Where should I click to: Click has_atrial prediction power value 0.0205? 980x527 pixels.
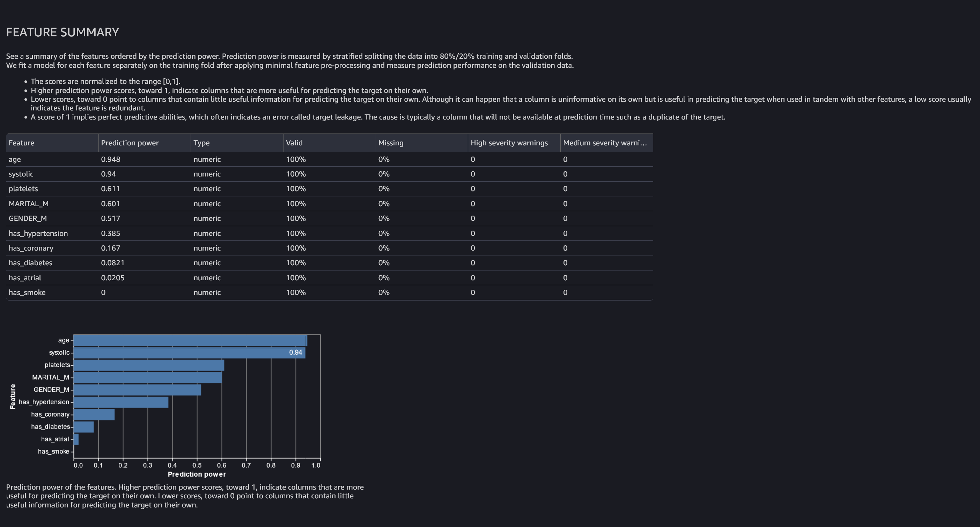point(113,277)
